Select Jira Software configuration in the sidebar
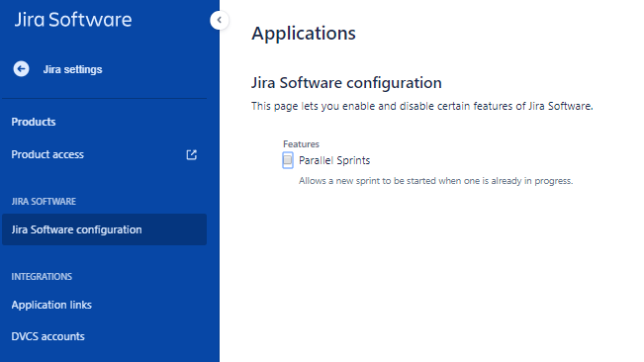 coord(104,229)
